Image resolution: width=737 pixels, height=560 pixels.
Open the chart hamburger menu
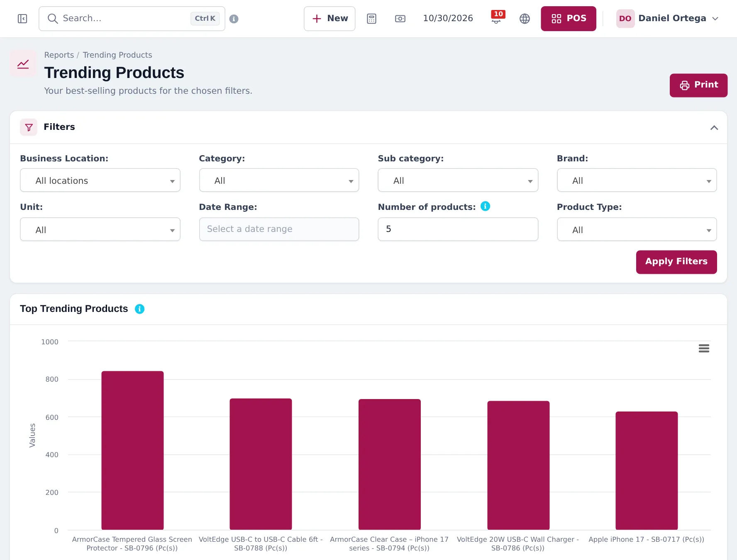point(704,348)
